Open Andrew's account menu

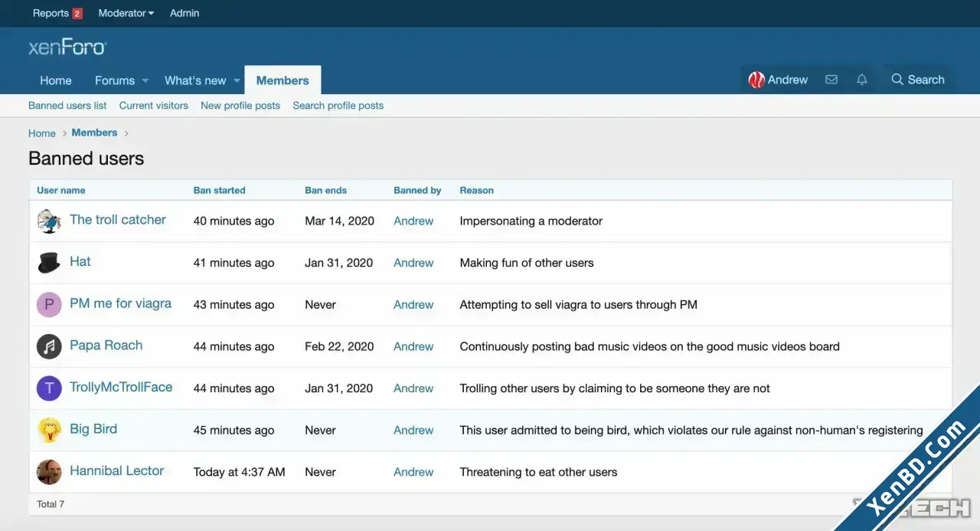pyautogui.click(x=778, y=80)
